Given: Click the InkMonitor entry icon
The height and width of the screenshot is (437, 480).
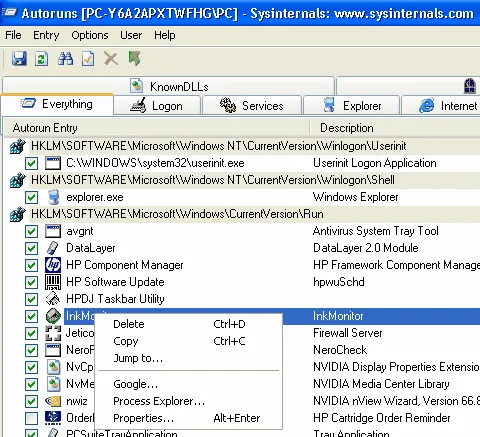Looking at the screenshot, I should [x=53, y=316].
